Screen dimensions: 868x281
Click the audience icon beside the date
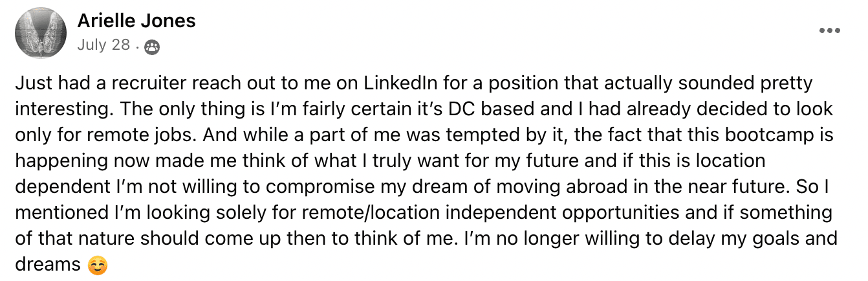coord(152,47)
